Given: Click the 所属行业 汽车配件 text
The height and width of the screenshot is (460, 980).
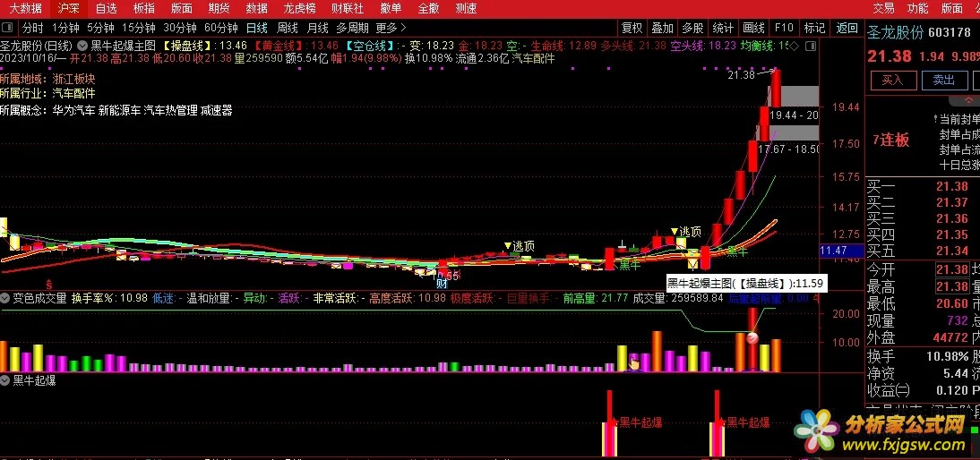Looking at the screenshot, I should coord(48,94).
